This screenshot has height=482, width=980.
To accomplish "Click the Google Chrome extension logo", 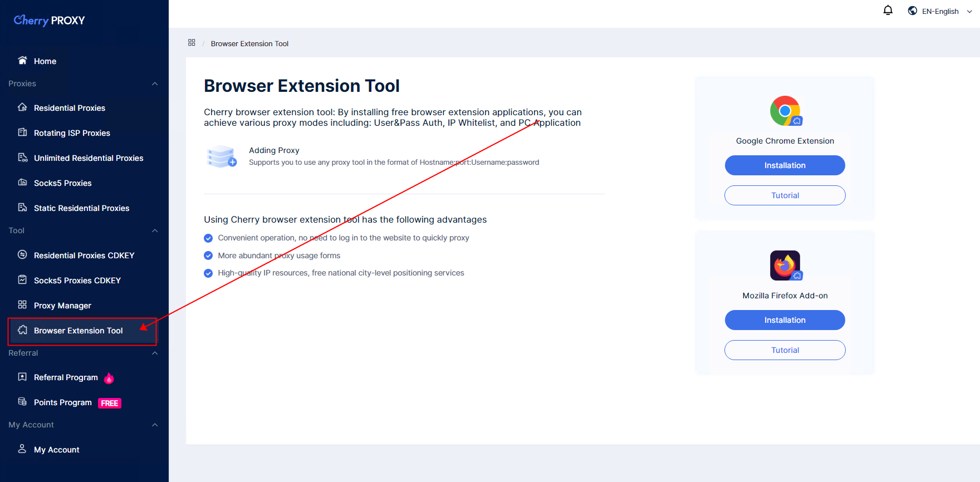I will pyautogui.click(x=785, y=111).
